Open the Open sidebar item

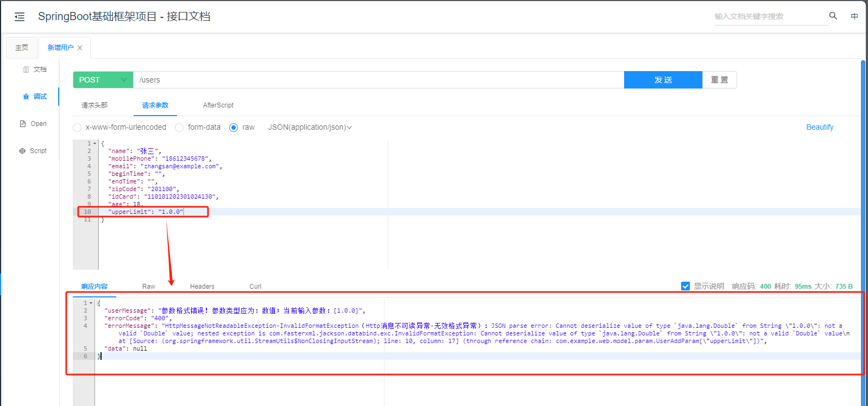[x=33, y=124]
